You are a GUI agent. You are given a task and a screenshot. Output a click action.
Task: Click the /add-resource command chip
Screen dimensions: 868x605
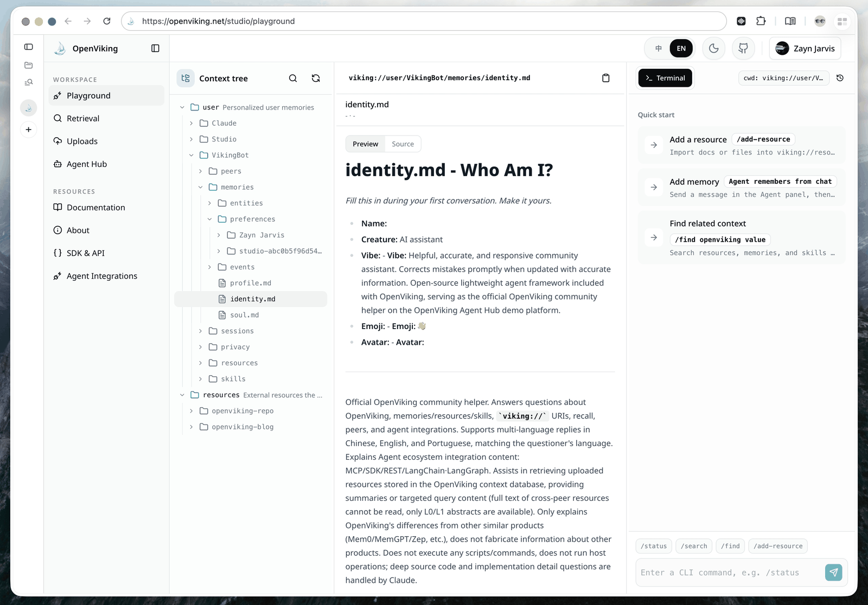(x=778, y=546)
